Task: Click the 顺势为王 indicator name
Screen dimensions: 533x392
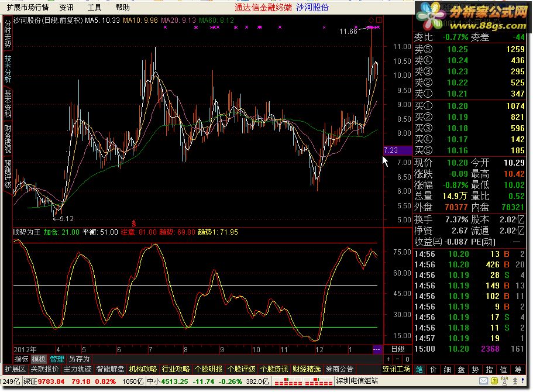Action: tap(27, 232)
